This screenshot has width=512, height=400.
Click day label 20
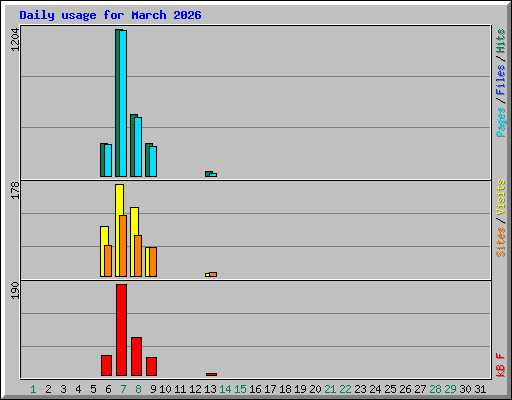pyautogui.click(x=315, y=389)
